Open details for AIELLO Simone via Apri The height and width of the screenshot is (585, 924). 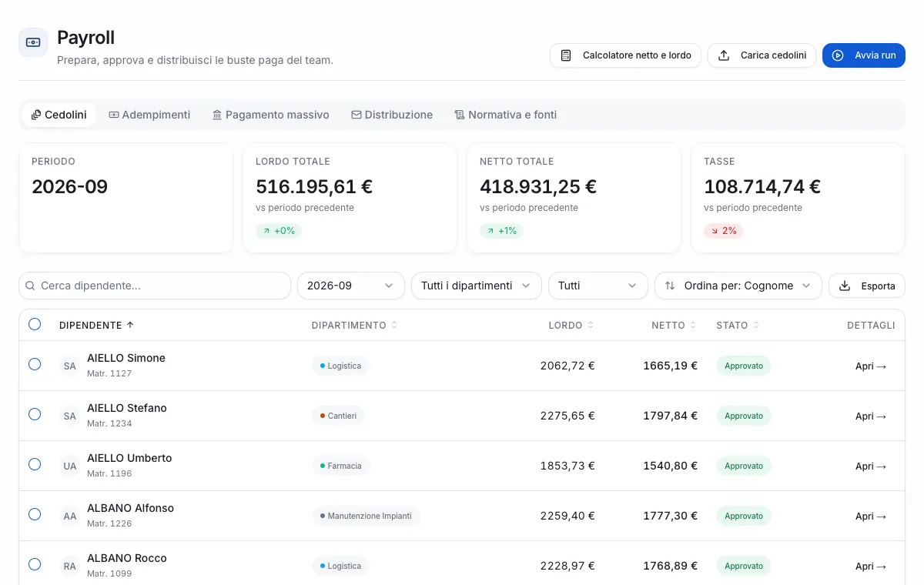(871, 366)
